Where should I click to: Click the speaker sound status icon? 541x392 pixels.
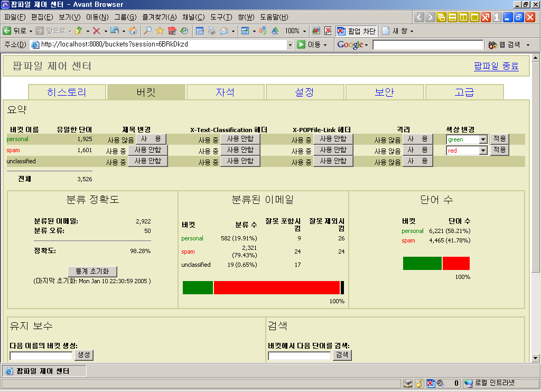click(440, 383)
